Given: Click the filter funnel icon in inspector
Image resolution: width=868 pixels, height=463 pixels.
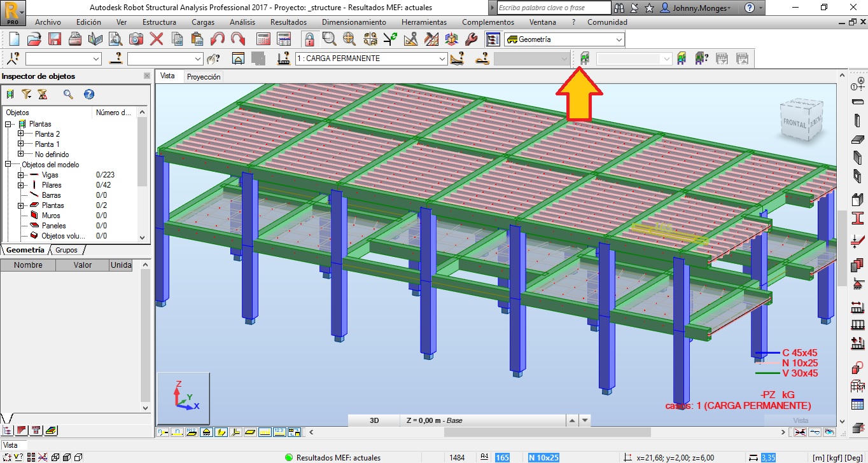Looking at the screenshot, I should pyautogui.click(x=26, y=94).
